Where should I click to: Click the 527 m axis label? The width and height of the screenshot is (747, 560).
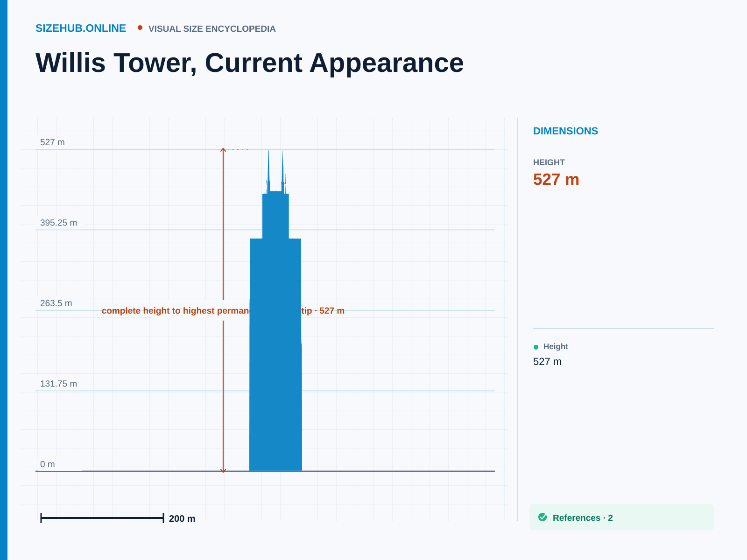(52, 142)
